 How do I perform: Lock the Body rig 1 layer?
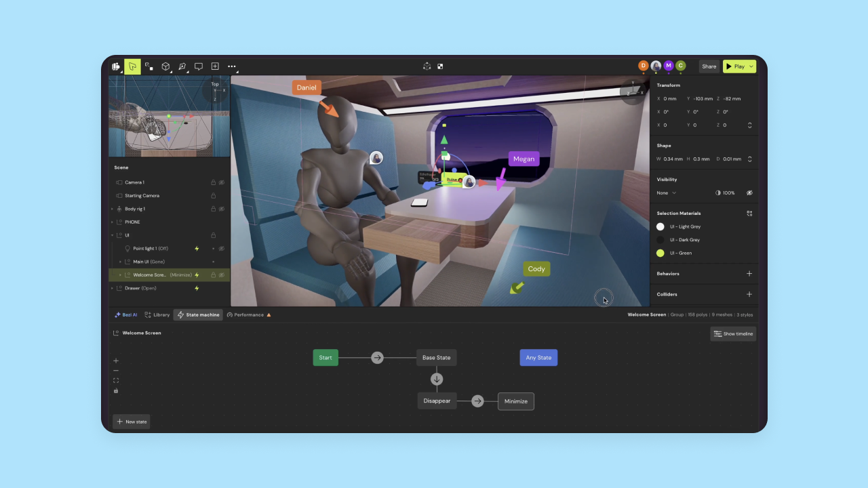point(214,209)
